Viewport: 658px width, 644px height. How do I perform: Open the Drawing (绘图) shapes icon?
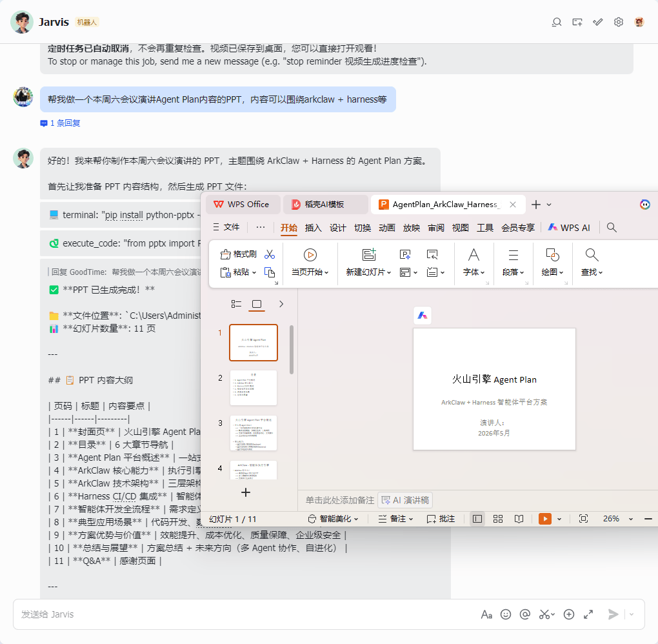[x=552, y=254]
